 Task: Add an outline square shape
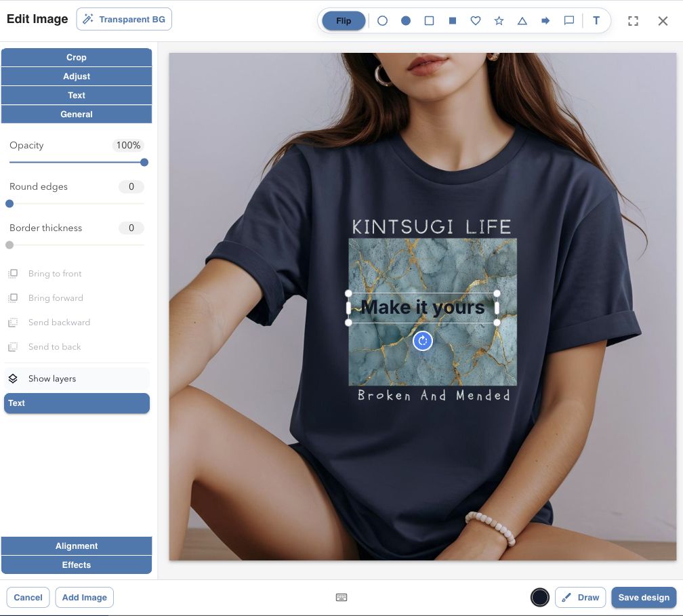[x=429, y=21]
